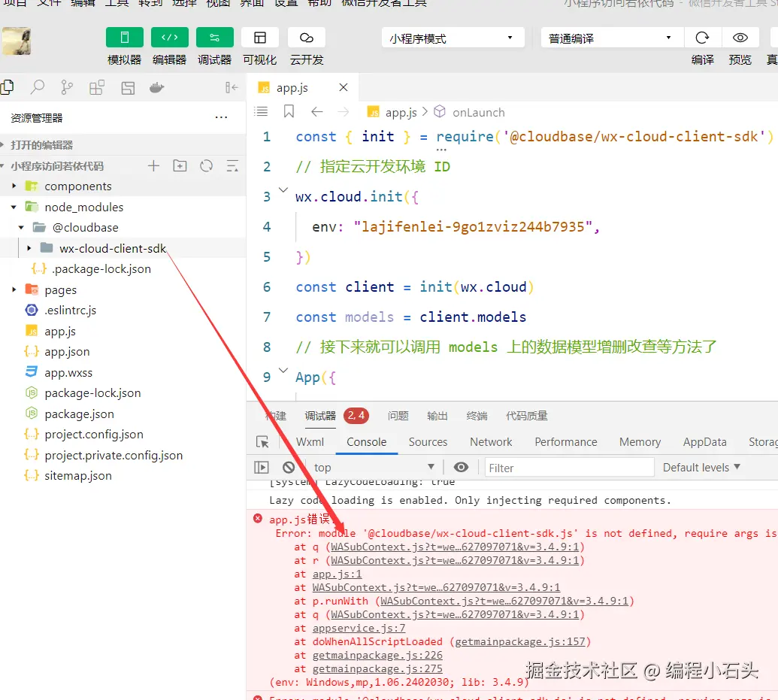Collapse all folders in explorer
Viewport: 778px width, 700px height.
pos(232,166)
